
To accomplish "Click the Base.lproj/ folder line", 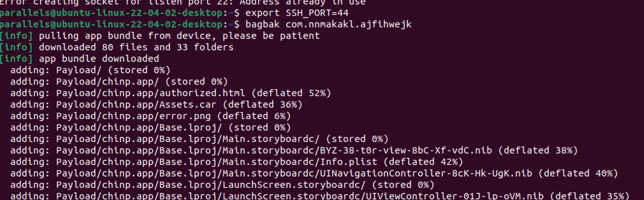I will pos(151,128).
